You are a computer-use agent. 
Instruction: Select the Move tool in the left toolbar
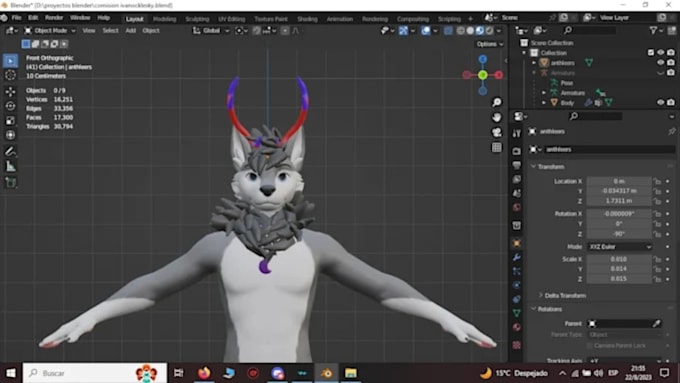point(10,91)
